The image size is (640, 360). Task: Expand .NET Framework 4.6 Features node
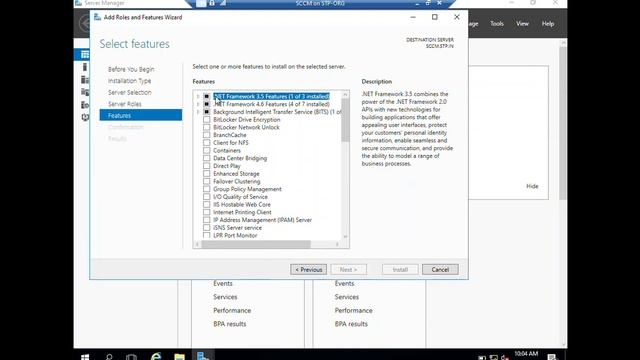[198, 104]
